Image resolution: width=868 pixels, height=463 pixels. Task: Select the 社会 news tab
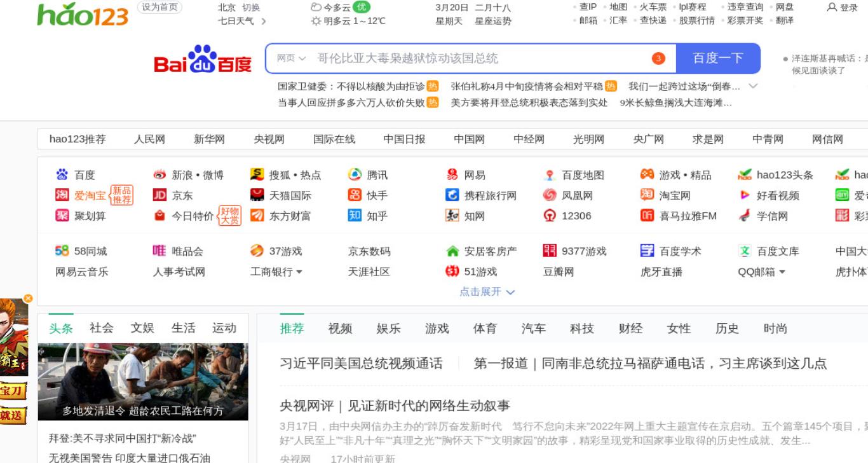click(x=102, y=328)
